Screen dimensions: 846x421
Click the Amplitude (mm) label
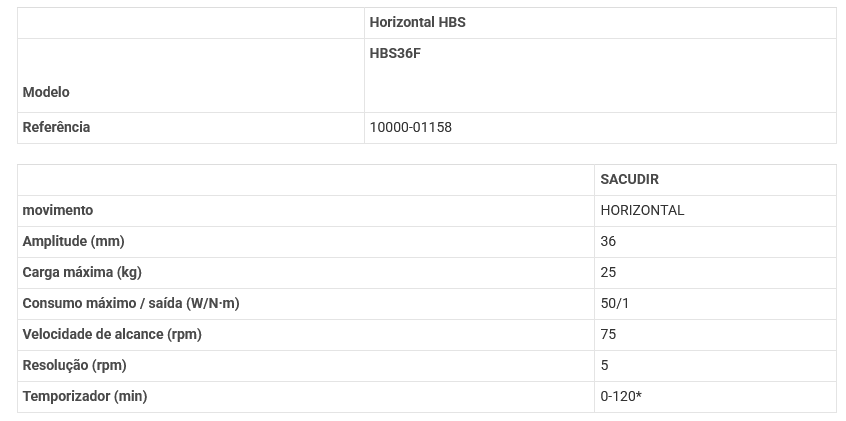click(x=73, y=241)
